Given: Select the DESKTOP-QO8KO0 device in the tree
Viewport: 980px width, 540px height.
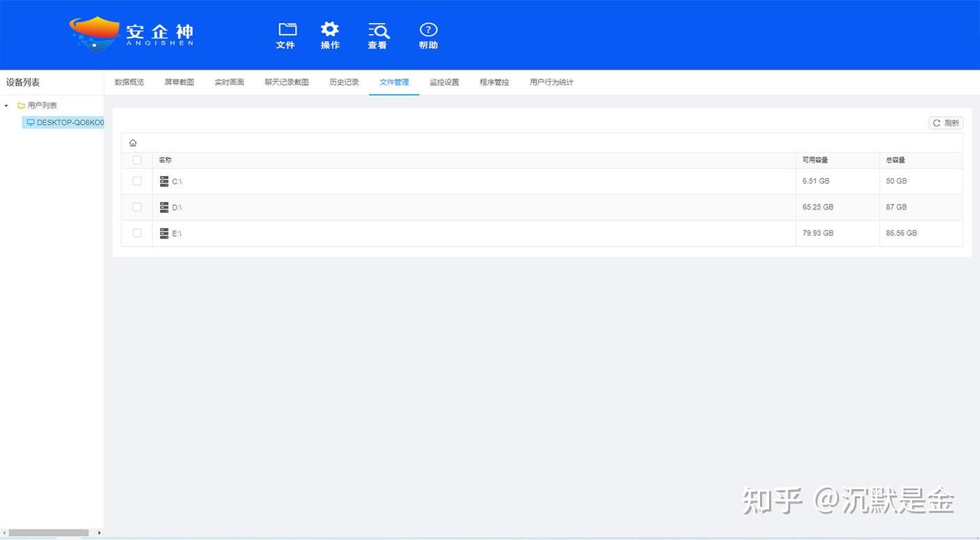Looking at the screenshot, I should click(63, 122).
